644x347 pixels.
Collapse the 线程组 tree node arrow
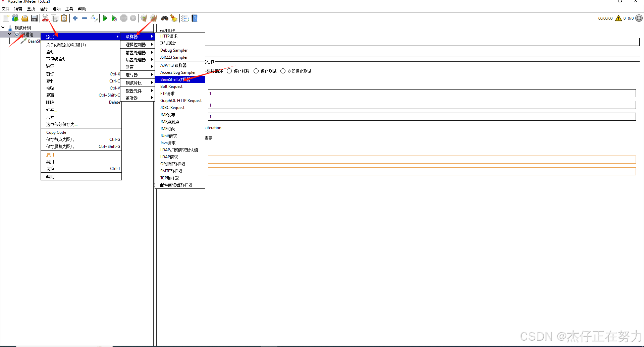(x=10, y=34)
